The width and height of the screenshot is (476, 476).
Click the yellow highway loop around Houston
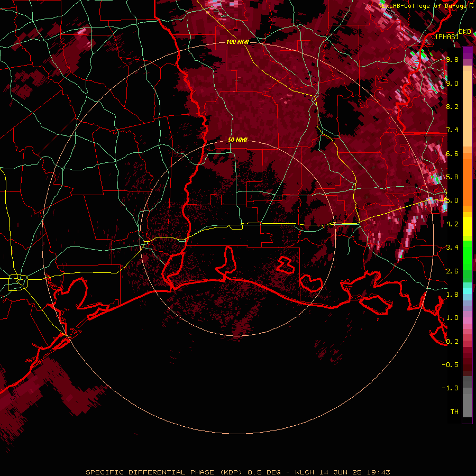[x=18, y=282]
